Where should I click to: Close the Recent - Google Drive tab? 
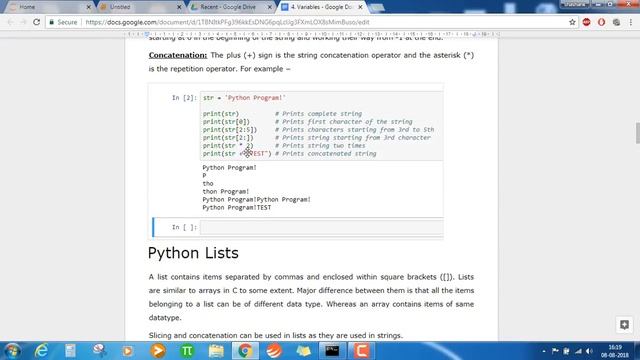tap(270, 7)
